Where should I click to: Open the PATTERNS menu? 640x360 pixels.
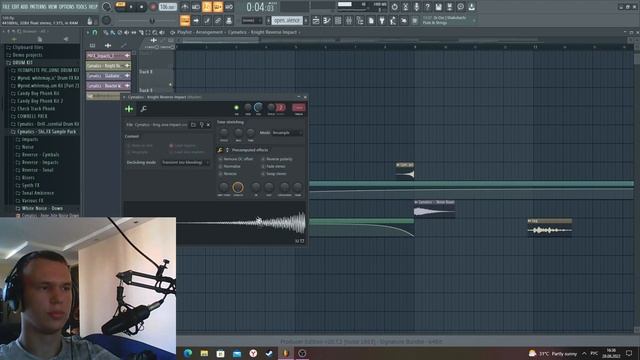(37, 7)
